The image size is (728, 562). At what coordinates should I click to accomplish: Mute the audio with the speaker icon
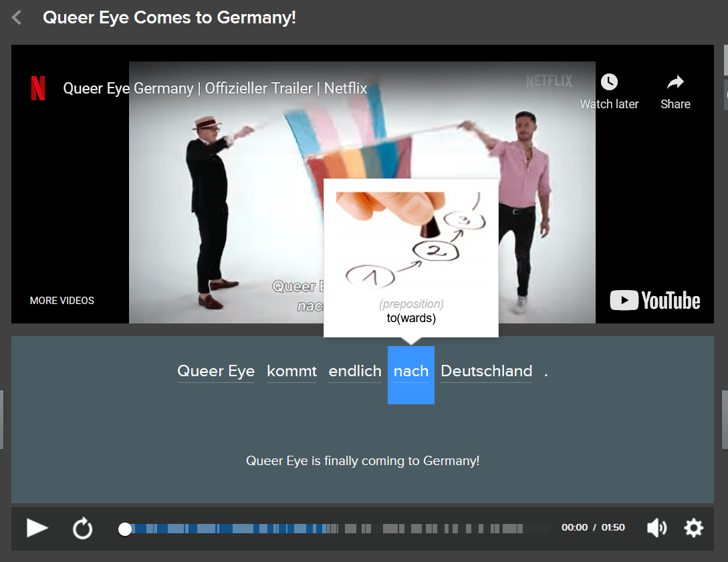click(656, 528)
